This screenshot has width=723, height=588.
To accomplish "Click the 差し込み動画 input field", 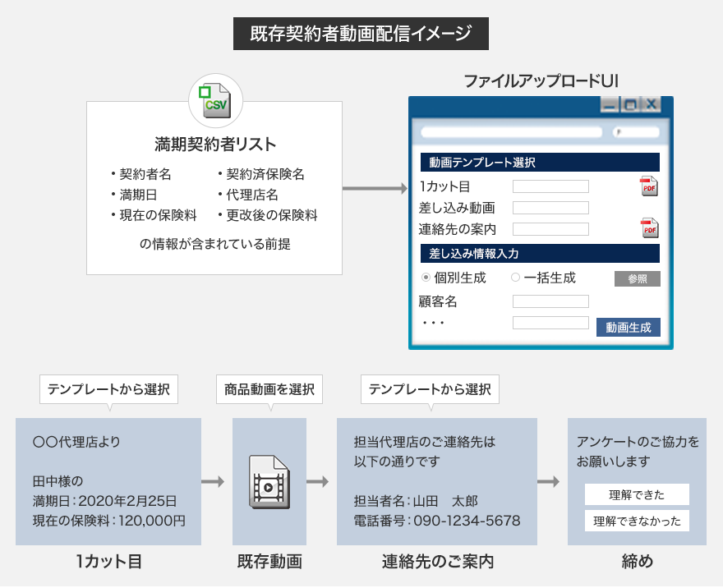I will pos(550,208).
